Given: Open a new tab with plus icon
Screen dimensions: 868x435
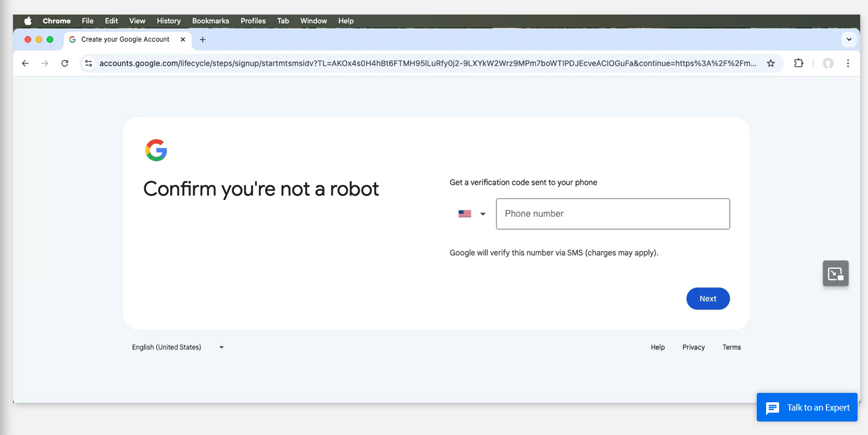Looking at the screenshot, I should pos(203,39).
